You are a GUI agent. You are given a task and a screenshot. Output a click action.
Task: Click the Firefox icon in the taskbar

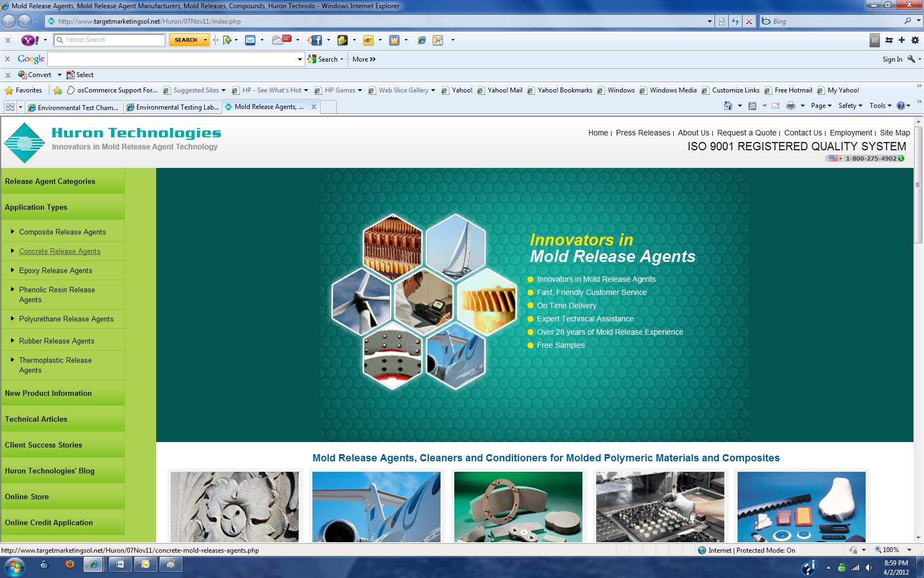pyautogui.click(x=69, y=564)
